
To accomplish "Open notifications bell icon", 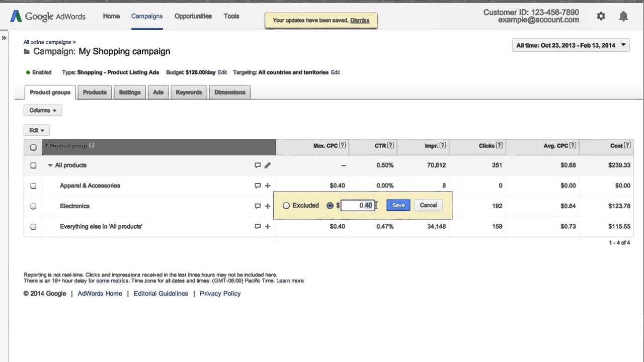I will pos(623,16).
